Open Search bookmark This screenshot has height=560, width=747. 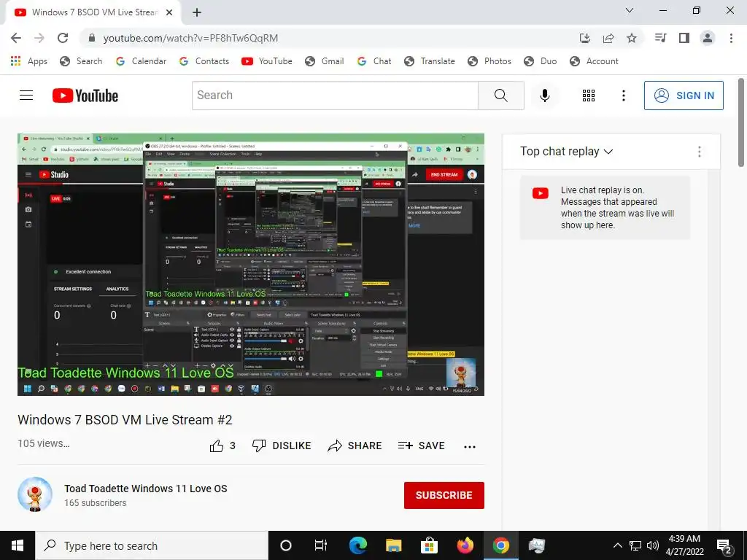point(81,61)
